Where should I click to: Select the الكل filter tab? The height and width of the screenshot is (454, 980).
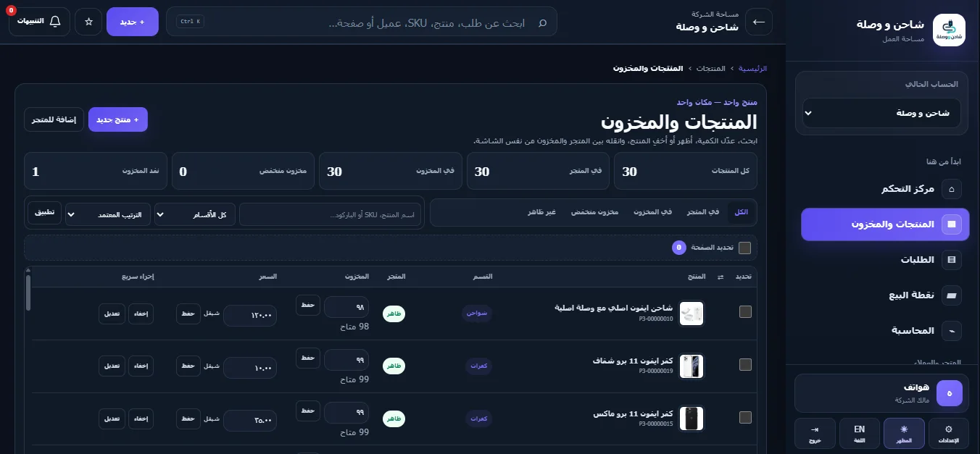(x=741, y=212)
